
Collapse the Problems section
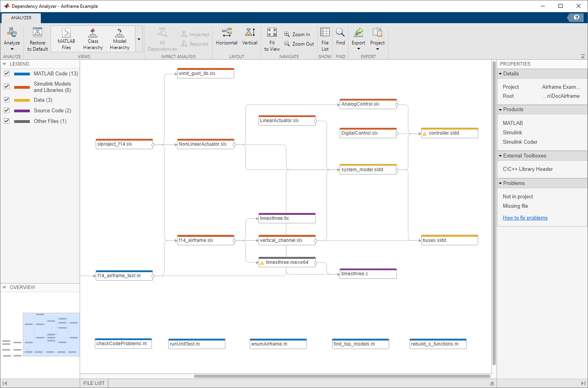(x=500, y=183)
